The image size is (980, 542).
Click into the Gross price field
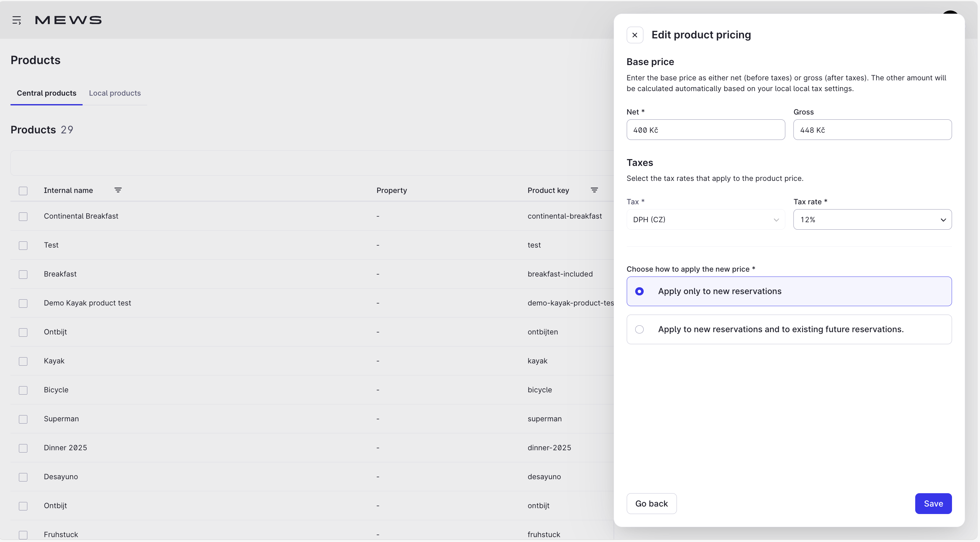872,130
